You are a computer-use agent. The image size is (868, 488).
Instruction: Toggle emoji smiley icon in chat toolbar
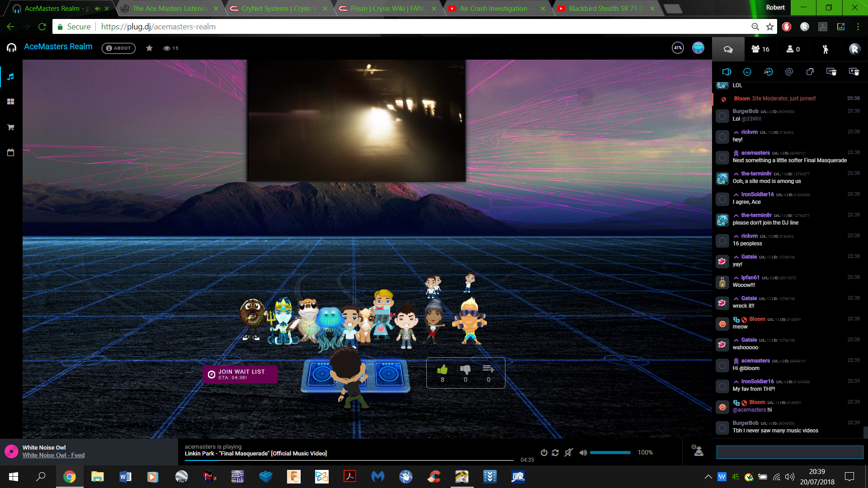pyautogui.click(x=747, y=72)
